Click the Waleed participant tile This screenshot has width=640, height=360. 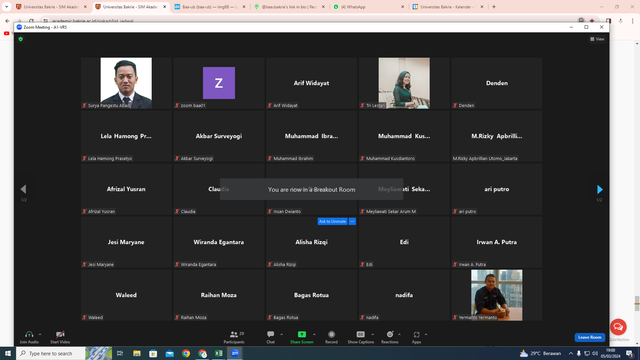coord(126,295)
